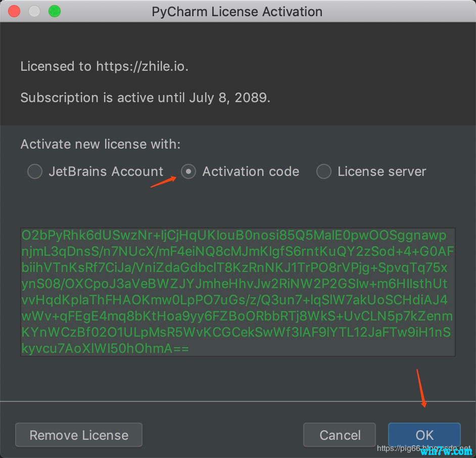This screenshot has height=458, width=476.
Task: Click the pig66 blog URL watermark
Action: (x=399, y=448)
